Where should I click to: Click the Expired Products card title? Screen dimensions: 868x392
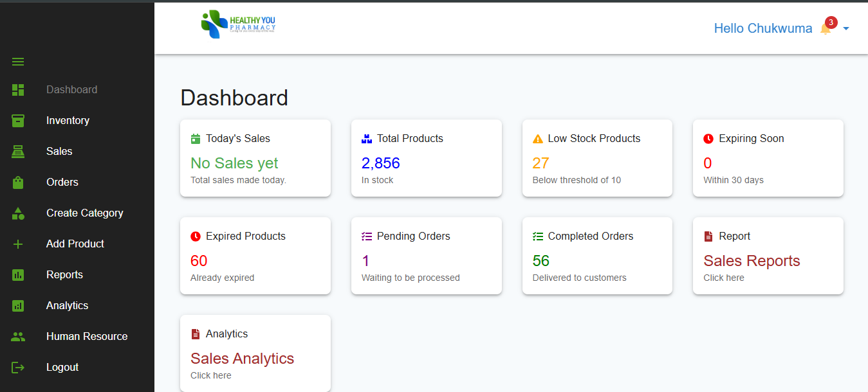[x=246, y=236]
